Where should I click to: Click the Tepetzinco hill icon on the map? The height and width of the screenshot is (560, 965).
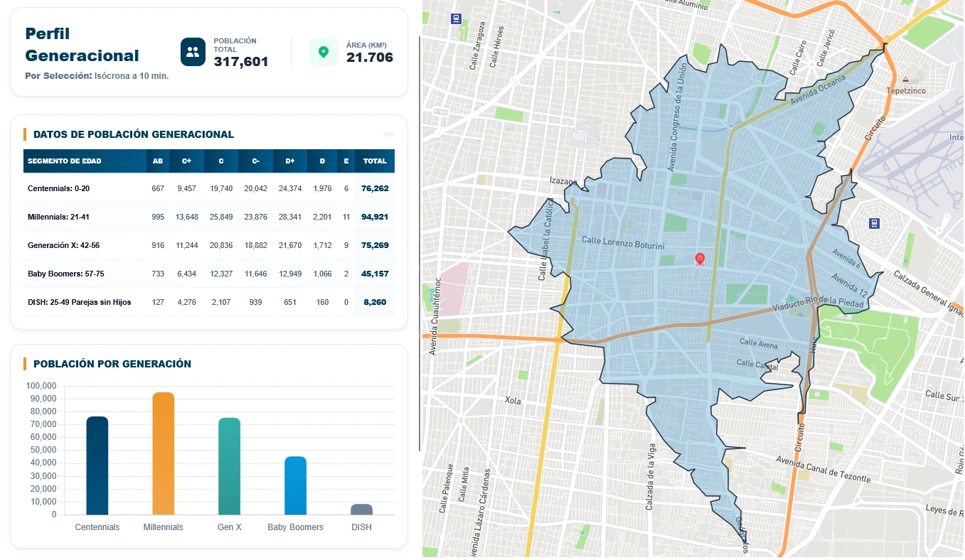click(x=905, y=79)
